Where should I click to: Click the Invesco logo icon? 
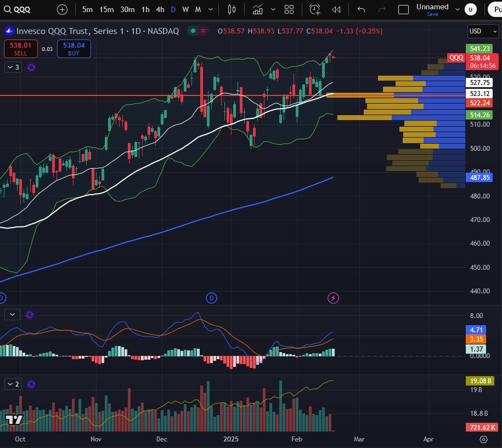click(9, 31)
